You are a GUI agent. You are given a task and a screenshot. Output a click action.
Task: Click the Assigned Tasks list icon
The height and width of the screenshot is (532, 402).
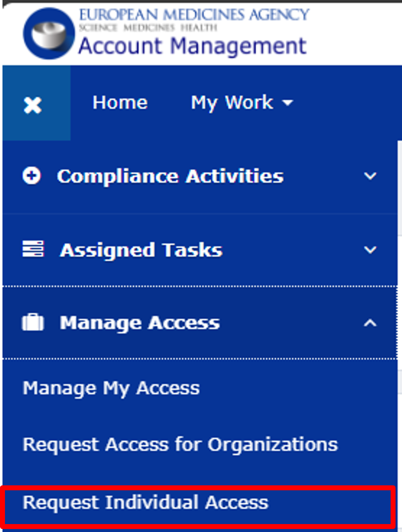[x=33, y=249]
